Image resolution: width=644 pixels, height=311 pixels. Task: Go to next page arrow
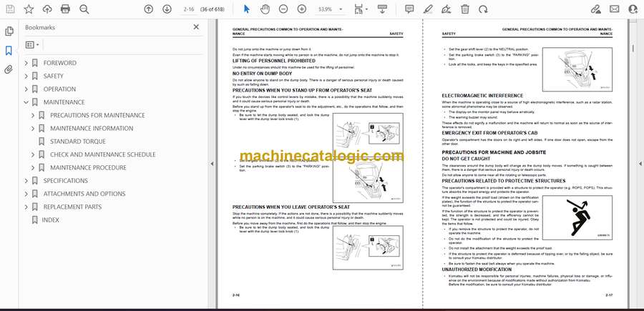pos(167,9)
